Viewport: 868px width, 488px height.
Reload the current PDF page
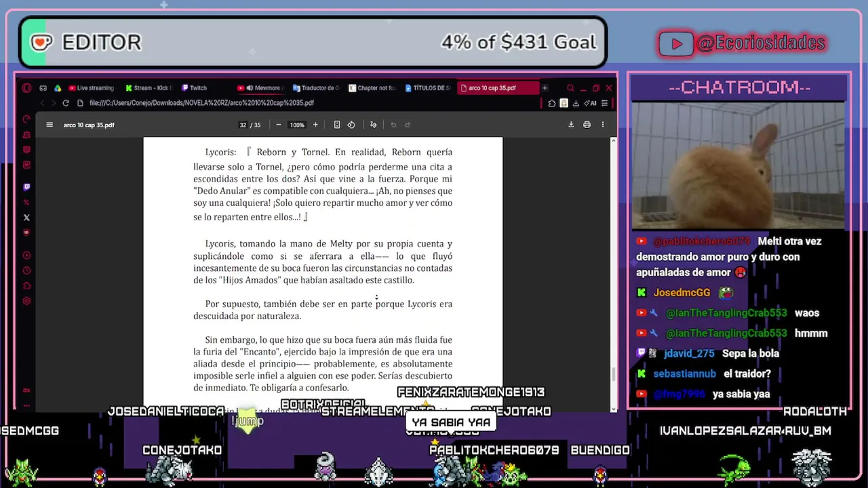tap(65, 103)
